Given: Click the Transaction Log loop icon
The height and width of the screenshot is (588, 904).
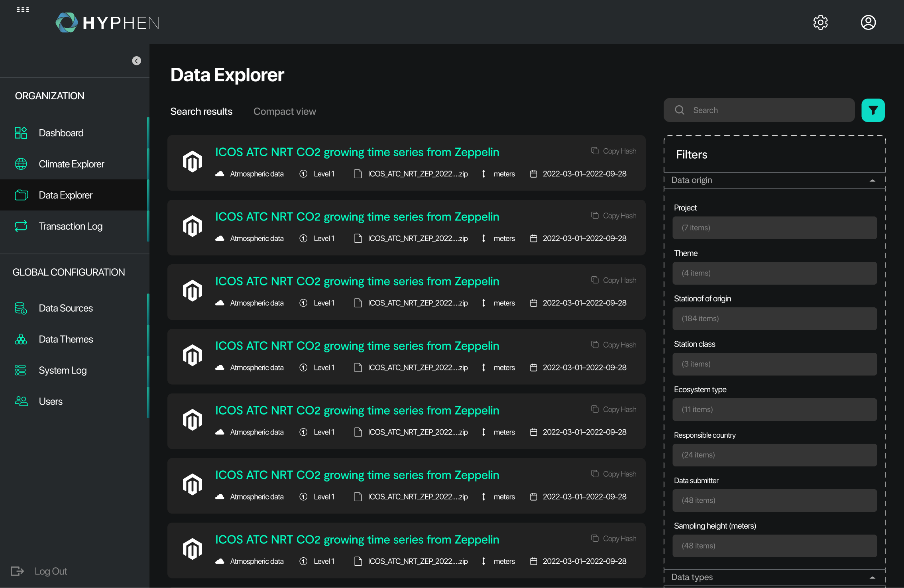Looking at the screenshot, I should 21,226.
